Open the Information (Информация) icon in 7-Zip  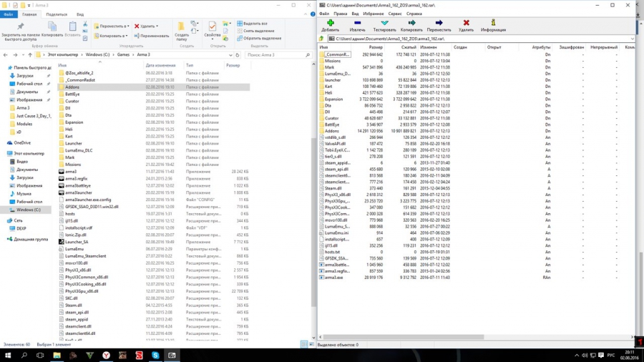pyautogui.click(x=493, y=23)
